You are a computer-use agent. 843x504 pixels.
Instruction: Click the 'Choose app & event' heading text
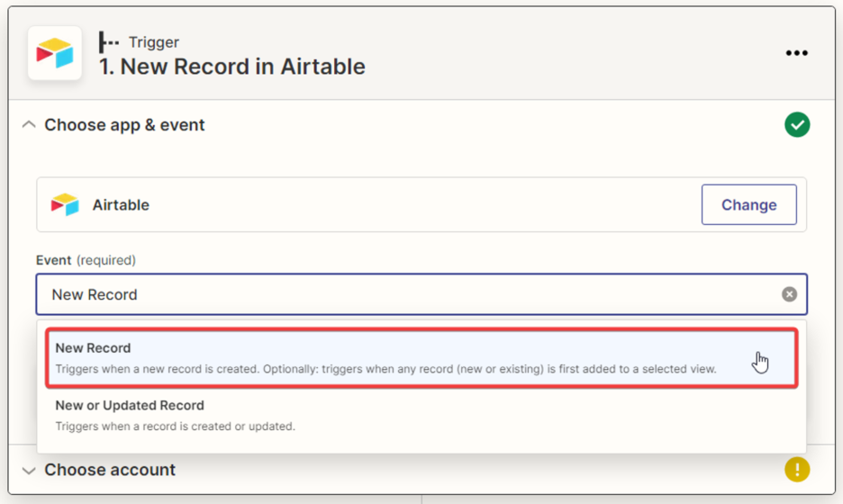(x=124, y=125)
